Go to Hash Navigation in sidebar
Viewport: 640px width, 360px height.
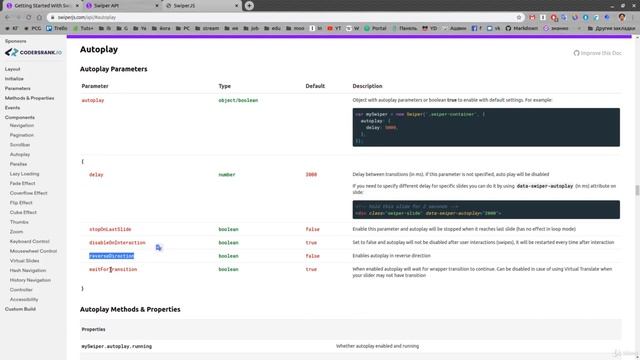(x=28, y=271)
